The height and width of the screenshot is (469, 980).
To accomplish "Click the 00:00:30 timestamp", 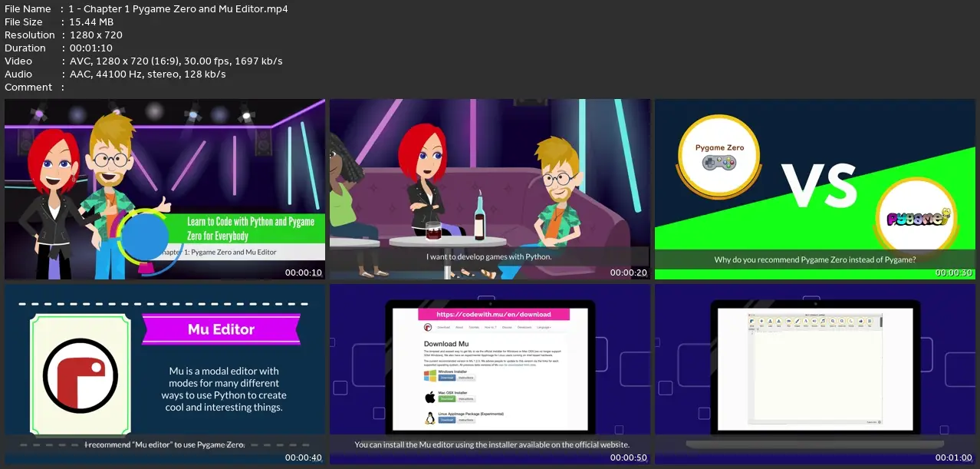I will point(954,272).
